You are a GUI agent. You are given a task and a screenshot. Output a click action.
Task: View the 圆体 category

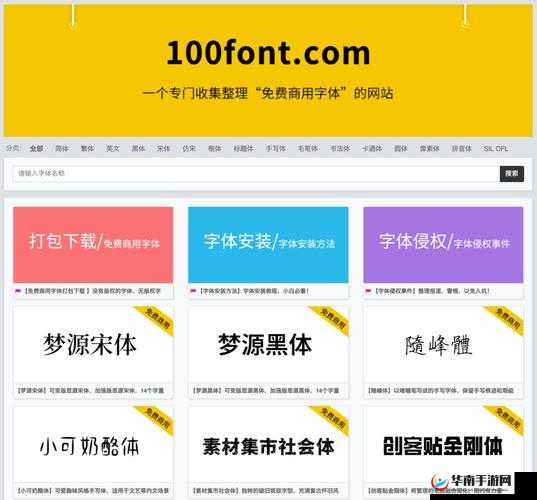401,148
